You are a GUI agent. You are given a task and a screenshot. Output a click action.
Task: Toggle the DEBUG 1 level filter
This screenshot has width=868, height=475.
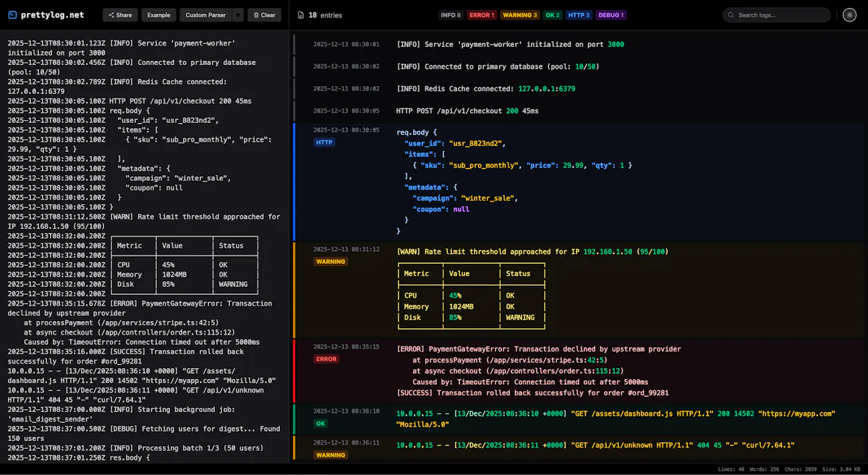pyautogui.click(x=611, y=15)
